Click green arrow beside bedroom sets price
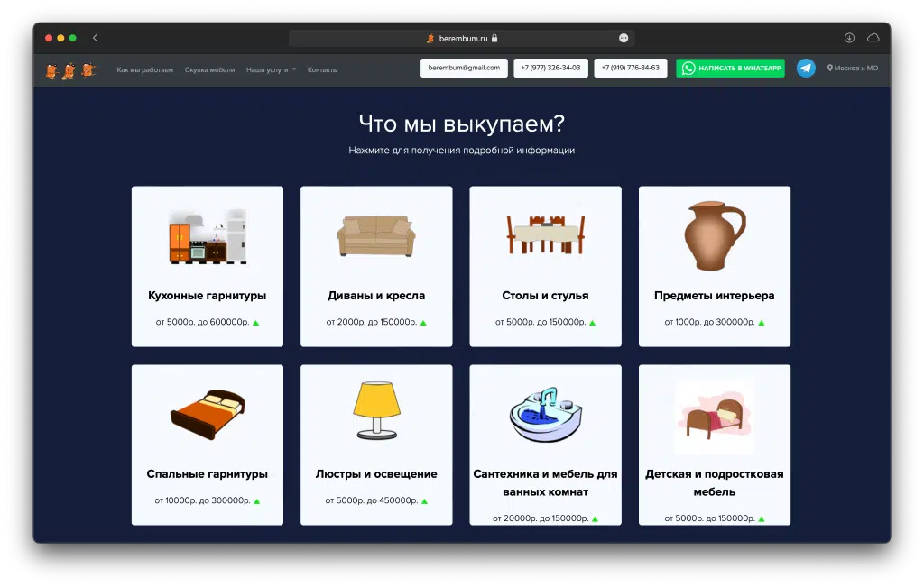This screenshot has width=924, height=587. (x=257, y=501)
